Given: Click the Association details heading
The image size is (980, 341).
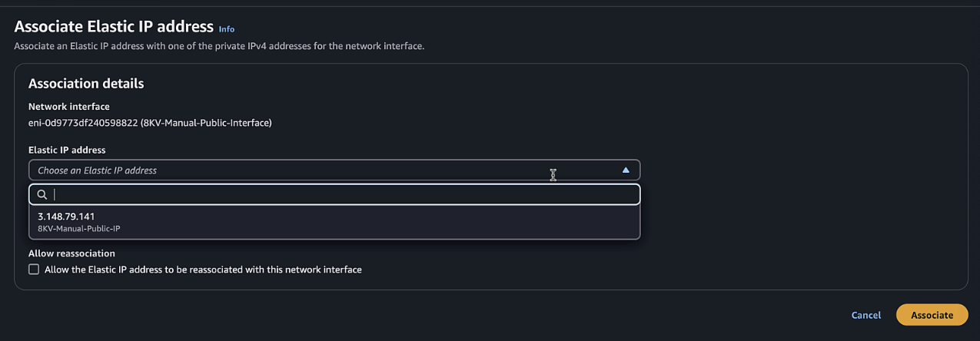Looking at the screenshot, I should click(86, 83).
